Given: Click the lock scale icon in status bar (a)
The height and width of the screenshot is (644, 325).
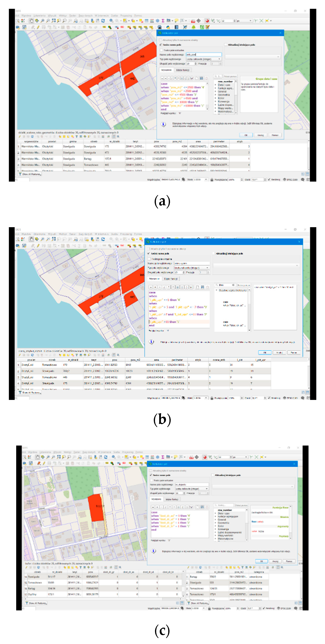Looking at the screenshot, I should click(x=212, y=179).
